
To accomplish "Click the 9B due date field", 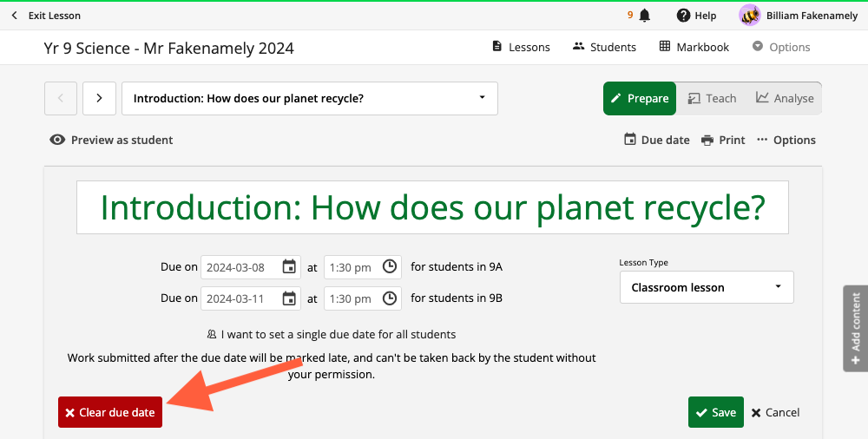I will coord(250,299).
